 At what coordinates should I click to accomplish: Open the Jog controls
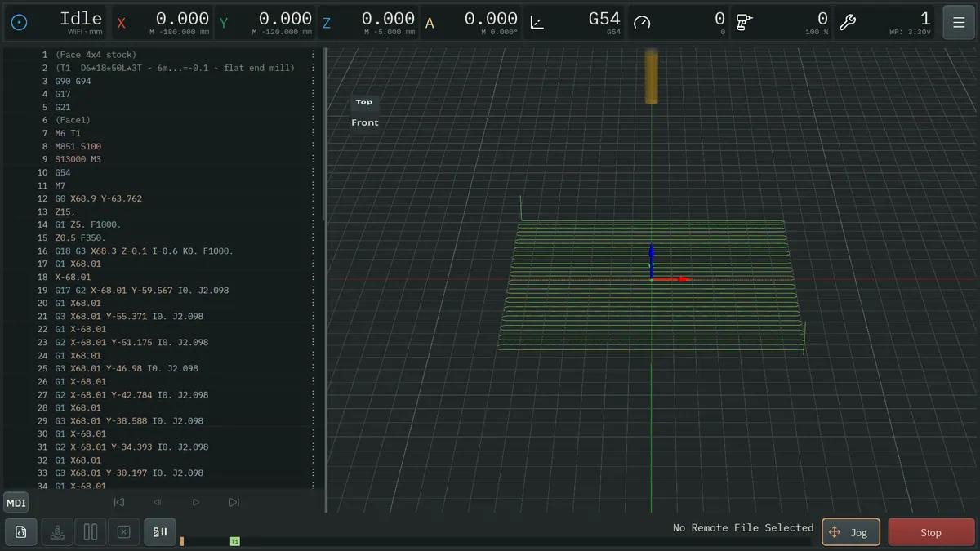[851, 532]
